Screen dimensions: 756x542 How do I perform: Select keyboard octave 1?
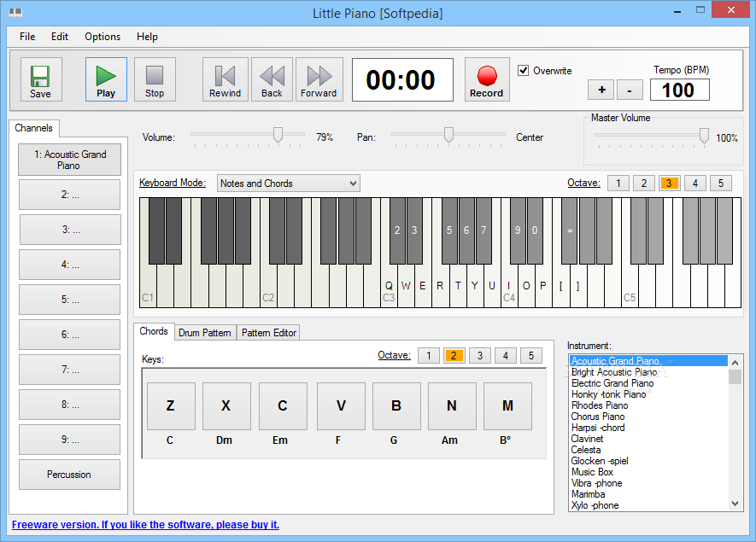click(618, 183)
